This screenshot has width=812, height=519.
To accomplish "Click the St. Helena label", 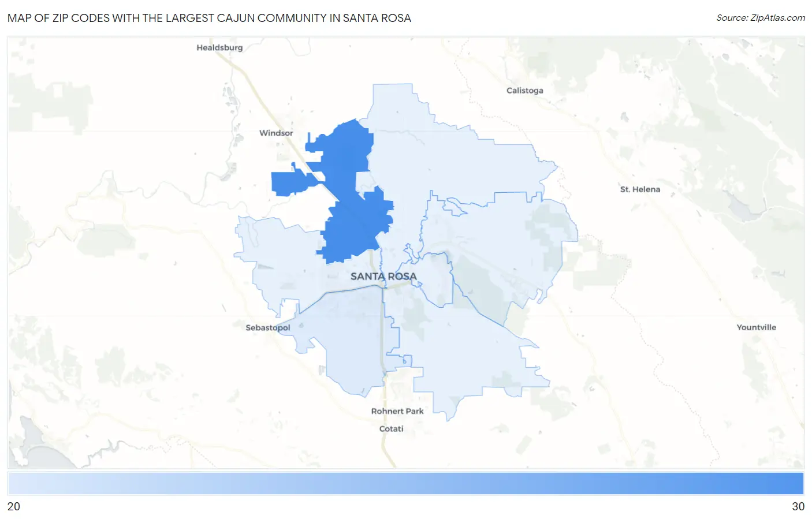I will (640, 189).
